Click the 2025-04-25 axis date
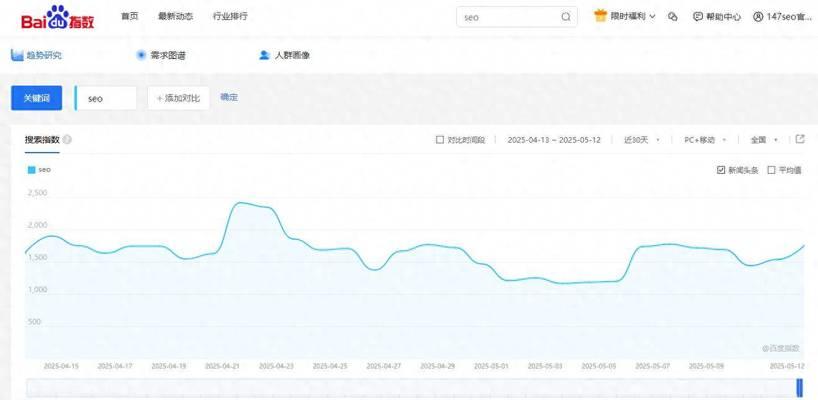 point(330,366)
